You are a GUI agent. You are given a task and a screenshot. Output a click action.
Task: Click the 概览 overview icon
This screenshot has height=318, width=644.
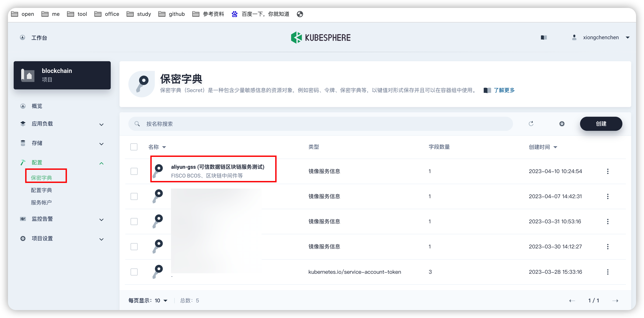23,106
